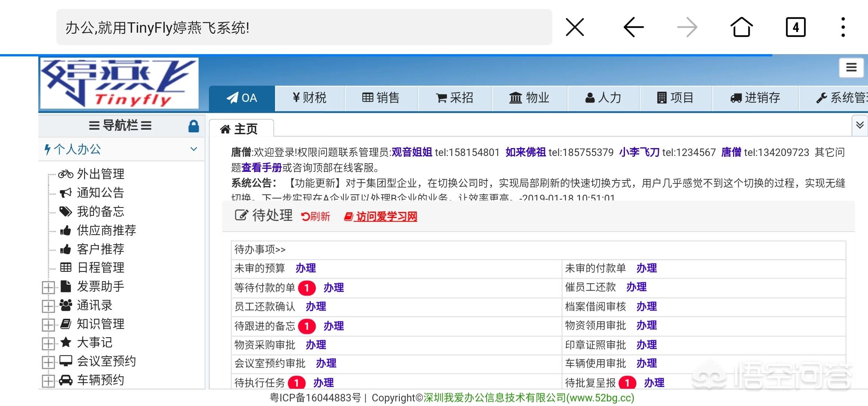Open 供应商推荐 in the sidebar
868x406 pixels.
(106, 230)
